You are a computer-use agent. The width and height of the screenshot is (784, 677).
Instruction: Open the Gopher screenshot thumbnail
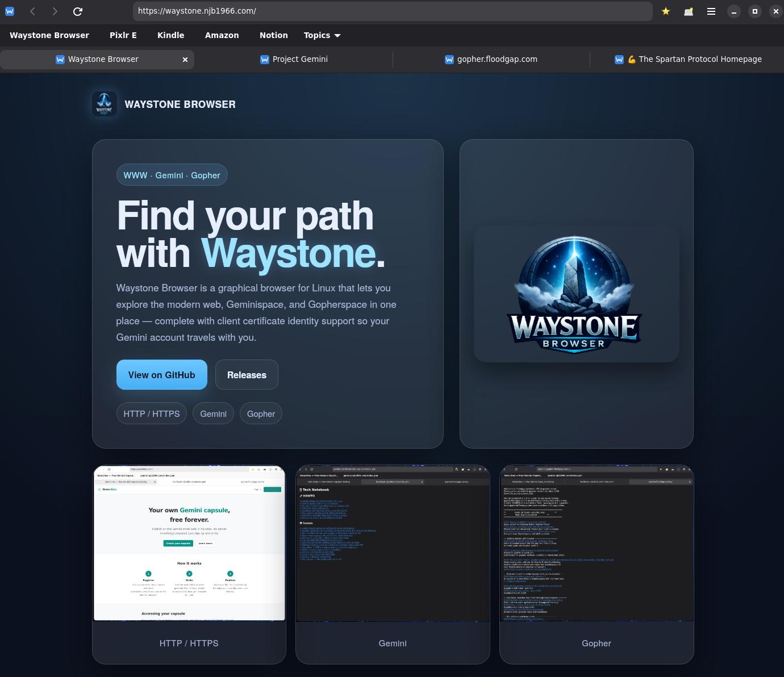click(597, 544)
